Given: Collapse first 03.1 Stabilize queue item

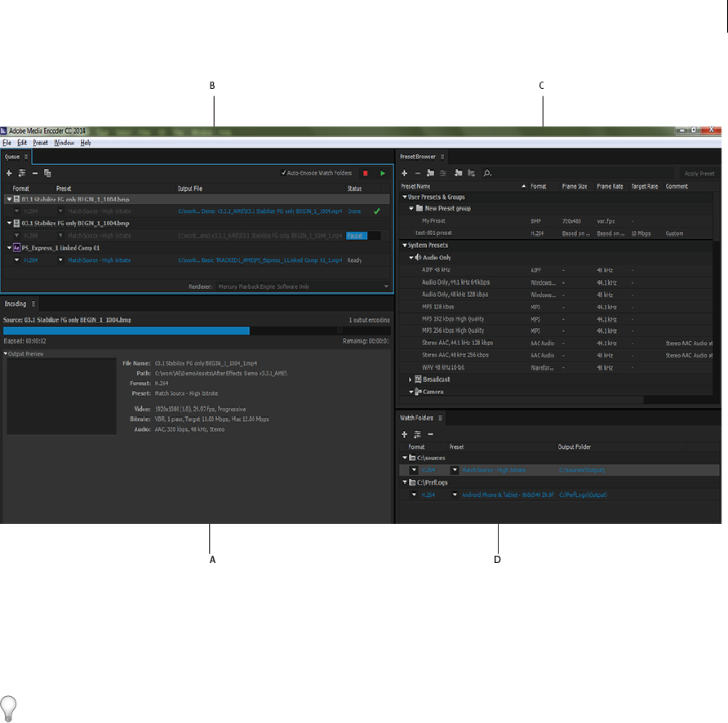Looking at the screenshot, I should (9, 199).
